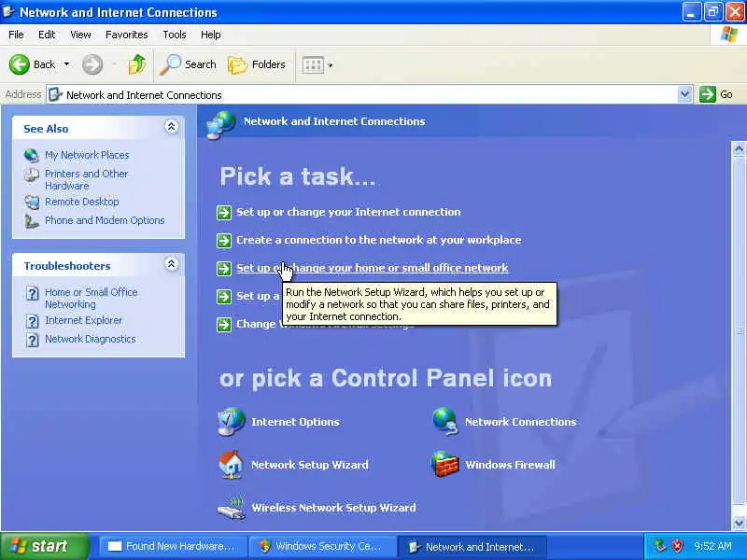Open the Help menu
Screen dimensions: 747x560
211,35
